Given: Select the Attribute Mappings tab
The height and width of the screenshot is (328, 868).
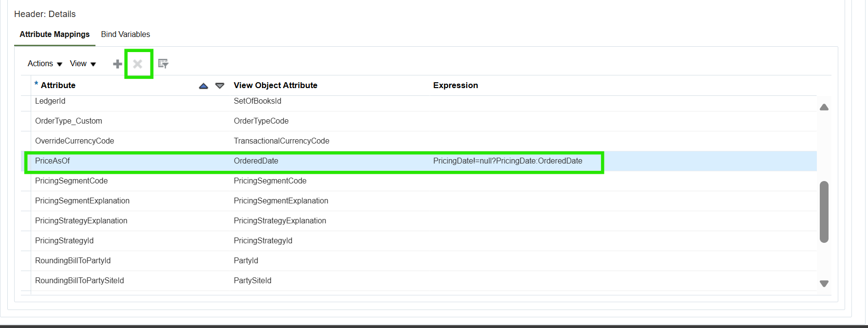Looking at the screenshot, I should click(55, 34).
